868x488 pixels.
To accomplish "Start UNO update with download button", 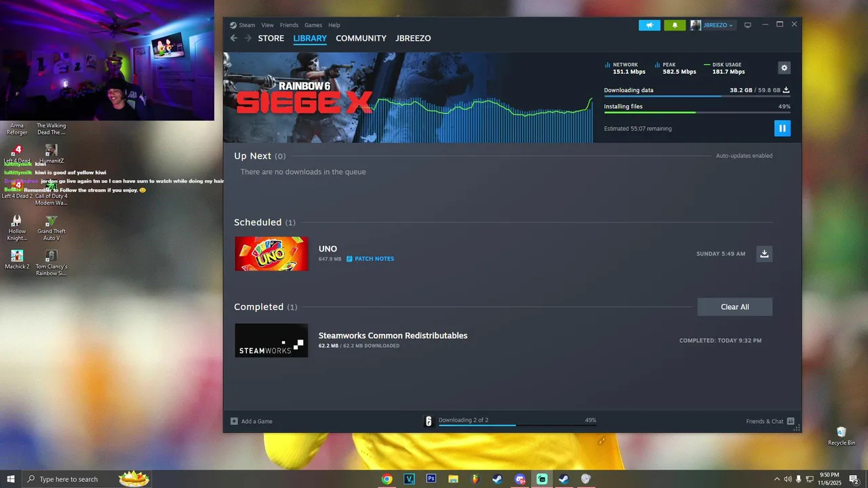I will coord(764,253).
